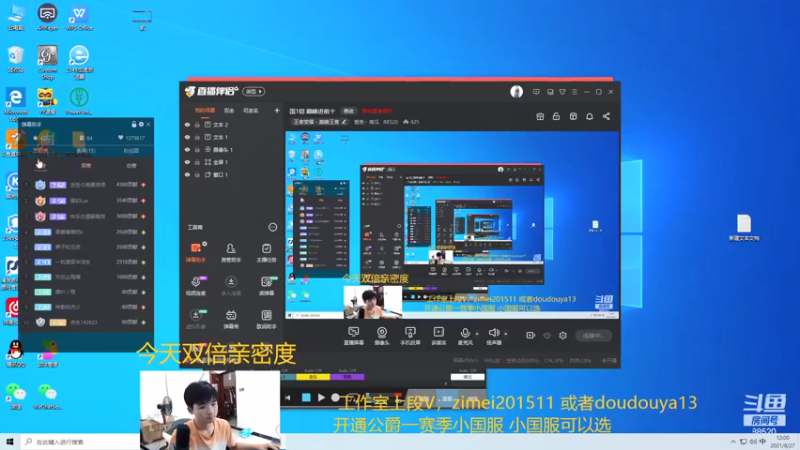The image size is (800, 450).
Task: Open the speaker device dropdown arrow
Action: pyautogui.click(x=506, y=334)
